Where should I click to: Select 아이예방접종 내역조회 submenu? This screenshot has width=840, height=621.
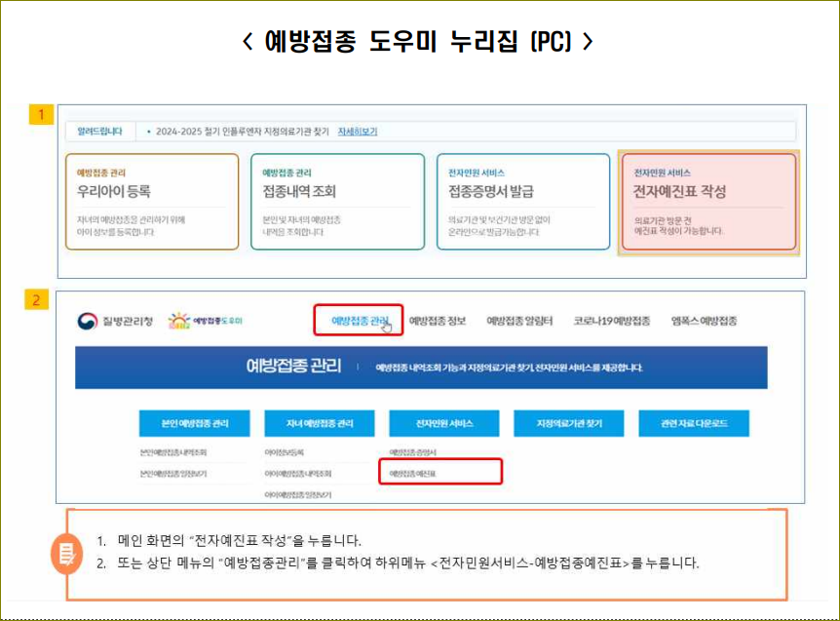pyautogui.click(x=298, y=474)
